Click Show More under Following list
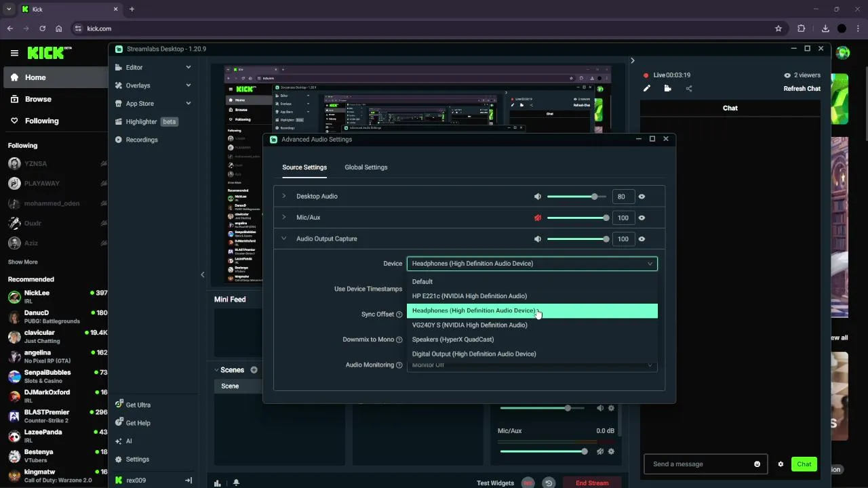868x488 pixels. tap(22, 262)
